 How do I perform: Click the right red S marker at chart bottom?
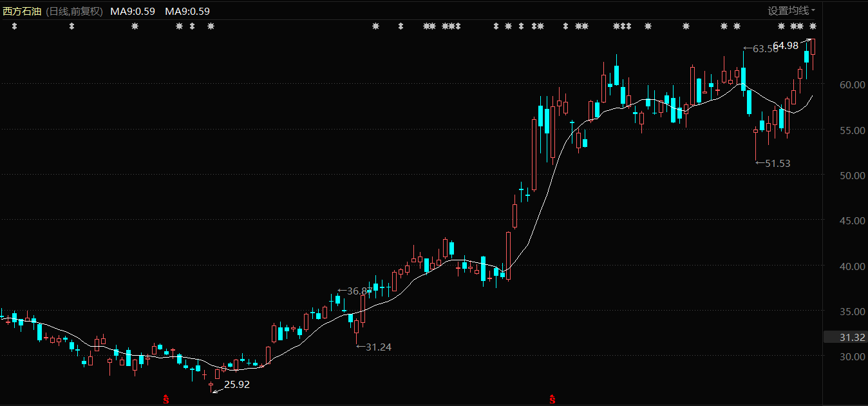pos(552,400)
